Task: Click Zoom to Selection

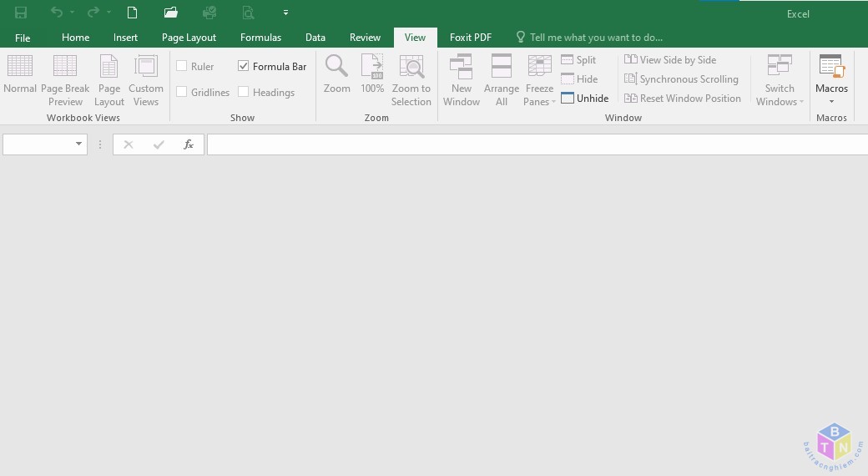Action: pos(411,81)
